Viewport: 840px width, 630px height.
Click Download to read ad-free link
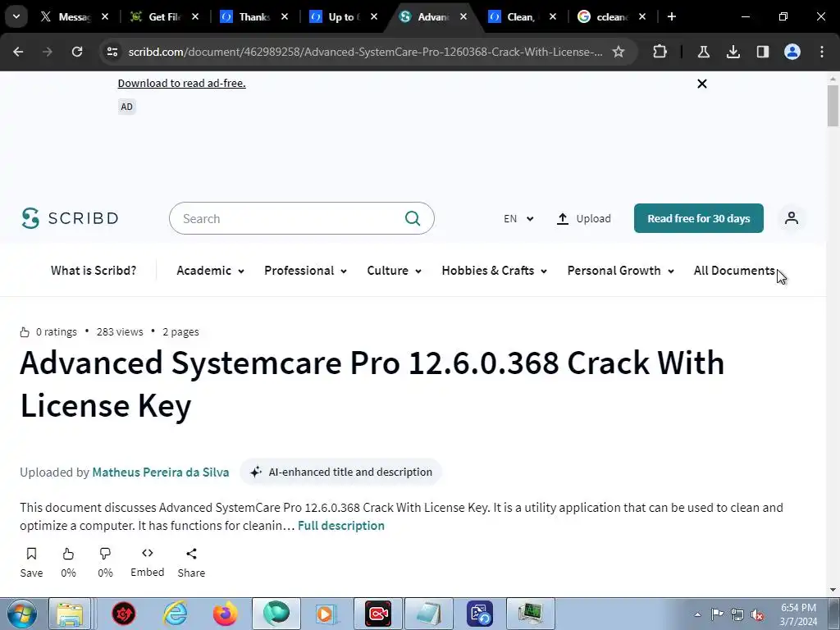181,83
